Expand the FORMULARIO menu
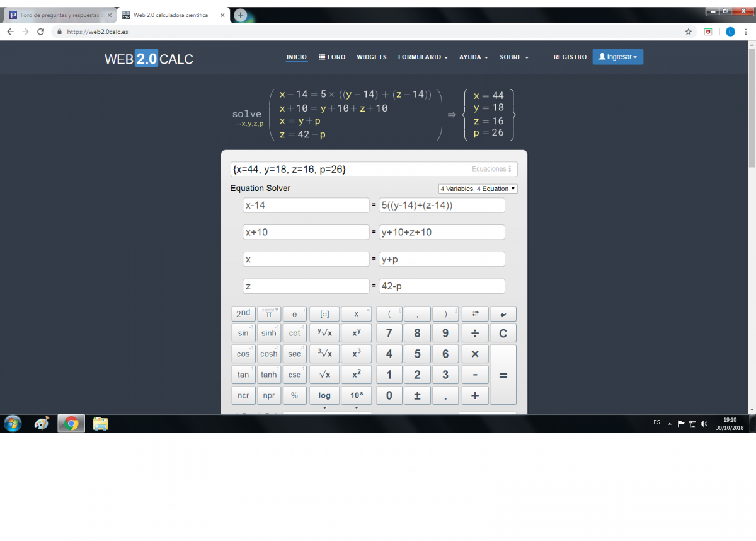The width and height of the screenshot is (756, 541). 423,57
